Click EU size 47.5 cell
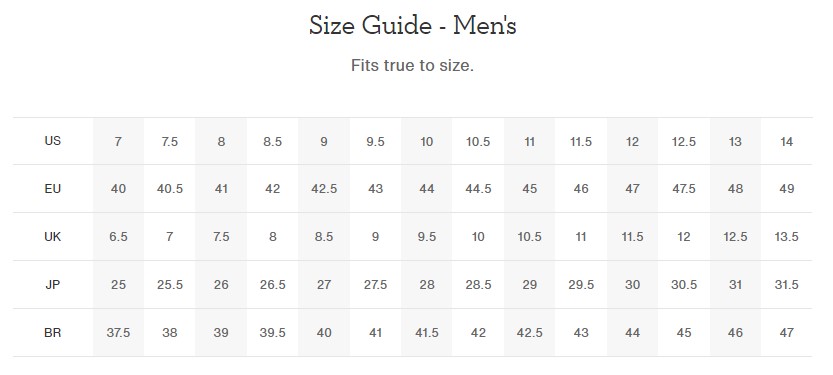 tap(684, 189)
